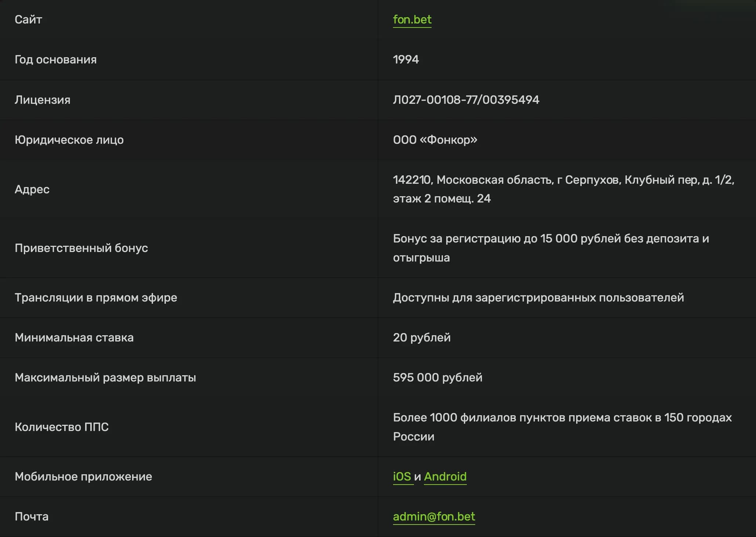
Task: Click the 'Минимальная ставка' row label
Action: point(74,337)
